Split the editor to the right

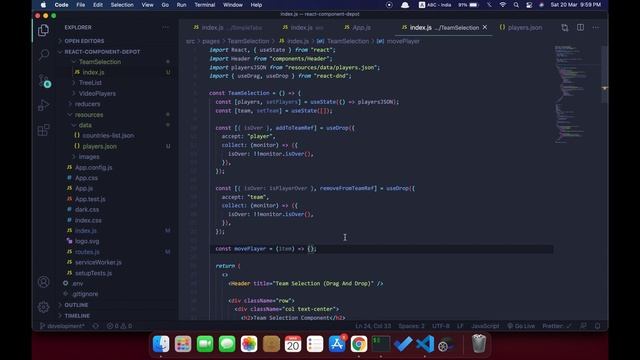(580, 27)
